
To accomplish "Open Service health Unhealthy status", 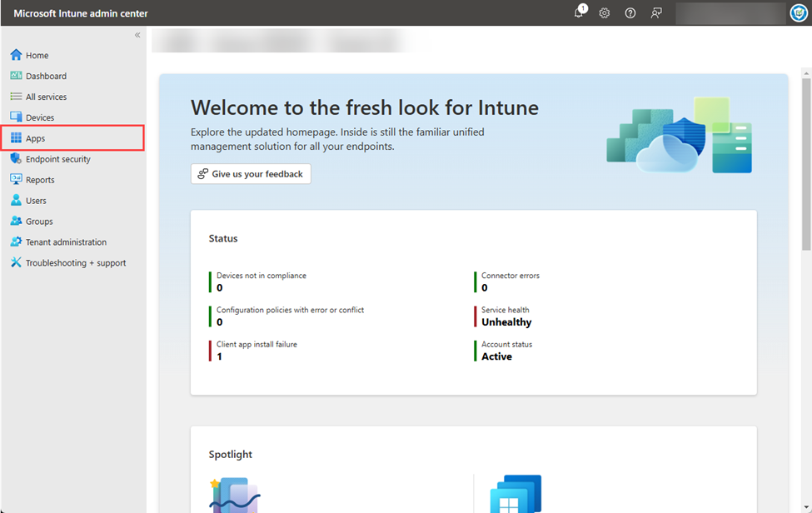I will tap(506, 316).
